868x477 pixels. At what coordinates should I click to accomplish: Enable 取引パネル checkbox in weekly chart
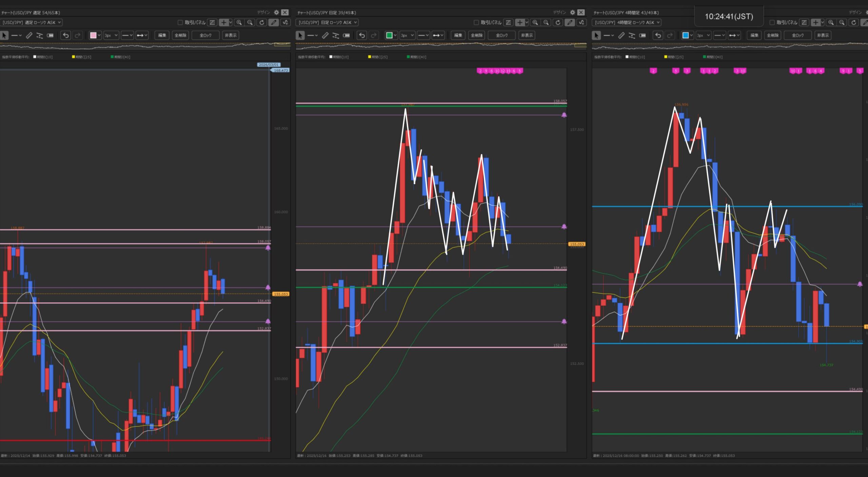(180, 22)
